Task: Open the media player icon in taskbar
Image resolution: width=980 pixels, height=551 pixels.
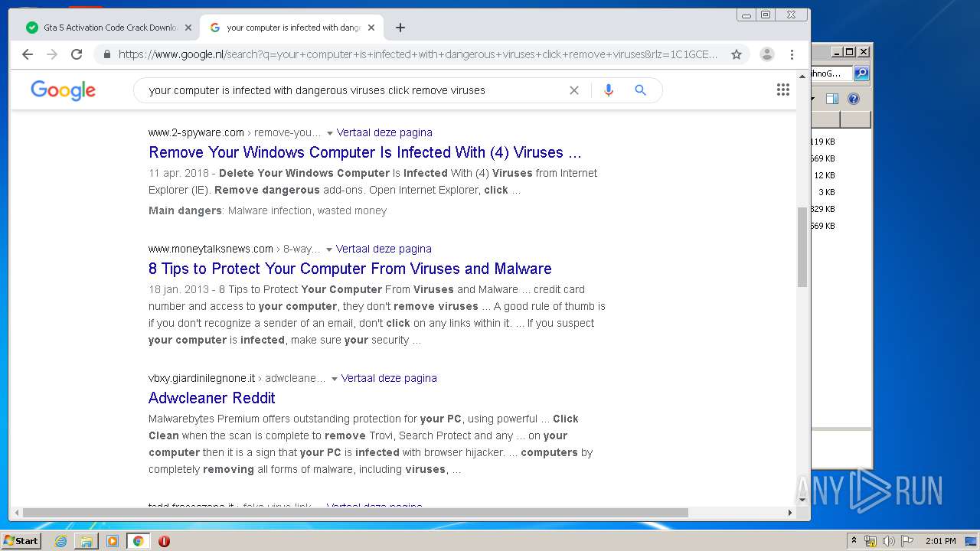Action: pyautogui.click(x=113, y=541)
